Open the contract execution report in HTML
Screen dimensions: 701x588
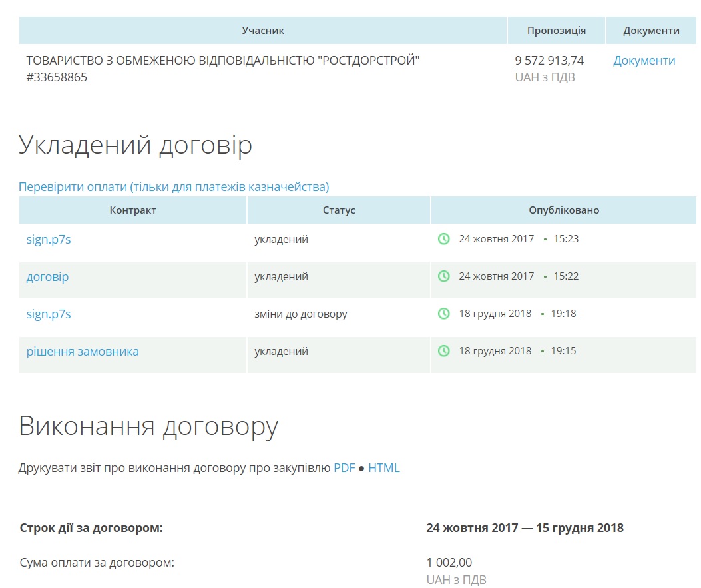[x=384, y=468]
